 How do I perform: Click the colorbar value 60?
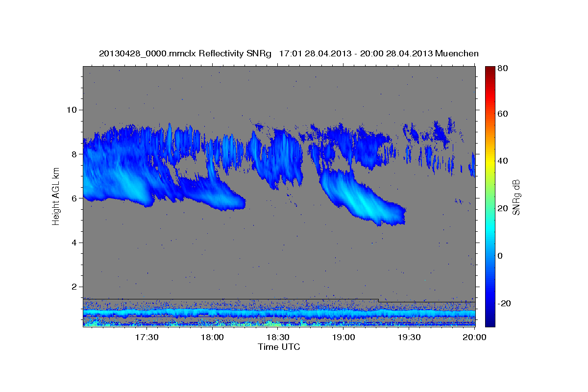(502, 114)
